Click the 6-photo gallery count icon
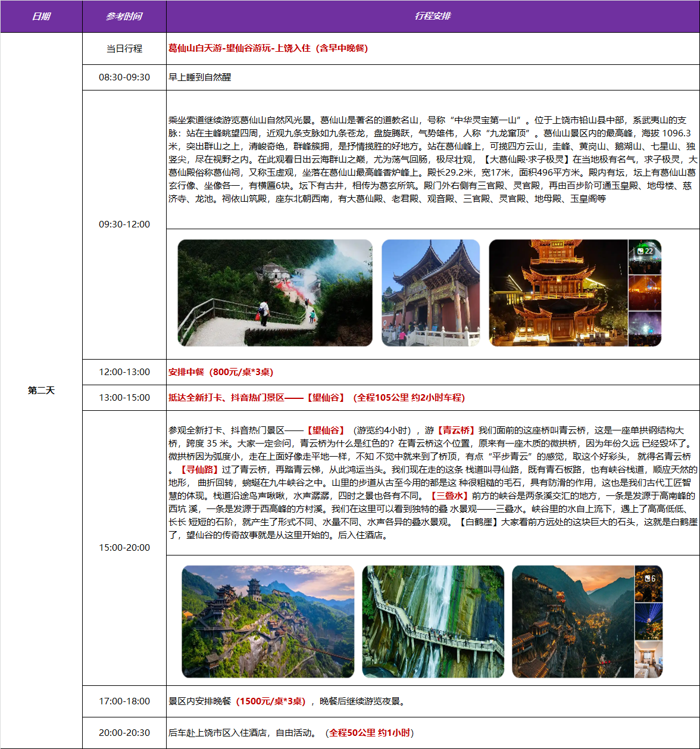The image size is (700, 749). pyautogui.click(x=649, y=578)
